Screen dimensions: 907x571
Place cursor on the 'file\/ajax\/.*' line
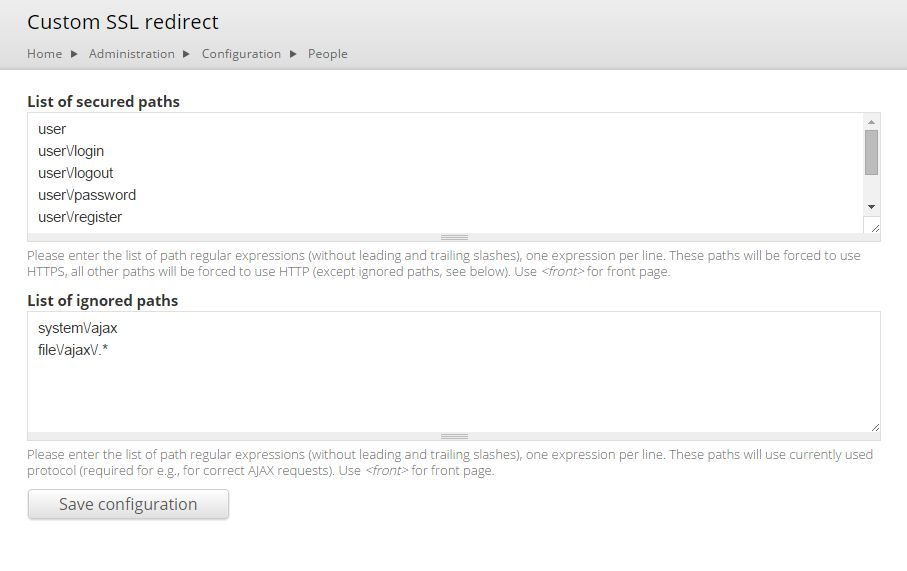pos(73,350)
